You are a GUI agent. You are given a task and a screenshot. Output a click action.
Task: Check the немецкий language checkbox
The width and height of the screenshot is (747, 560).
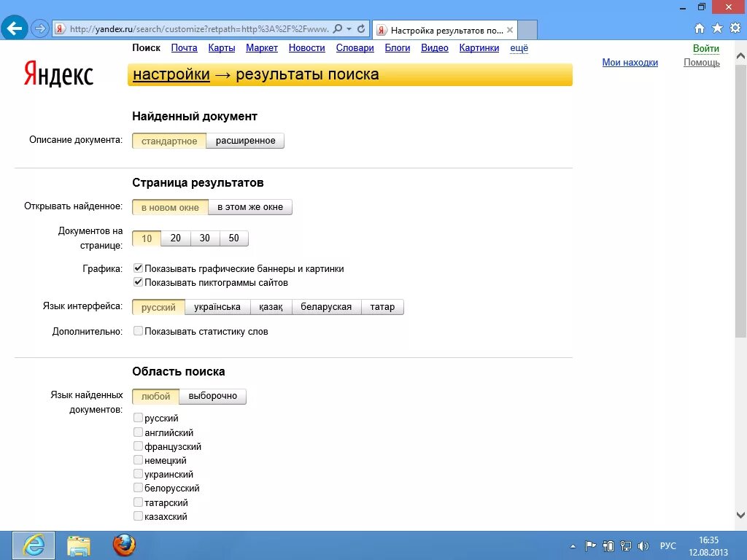pos(138,459)
